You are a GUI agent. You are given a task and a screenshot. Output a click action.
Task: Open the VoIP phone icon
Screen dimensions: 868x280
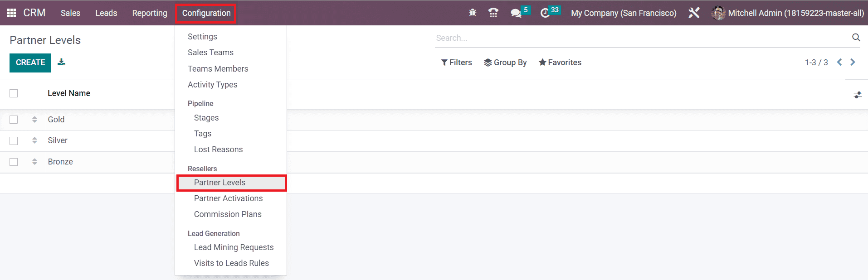493,13
